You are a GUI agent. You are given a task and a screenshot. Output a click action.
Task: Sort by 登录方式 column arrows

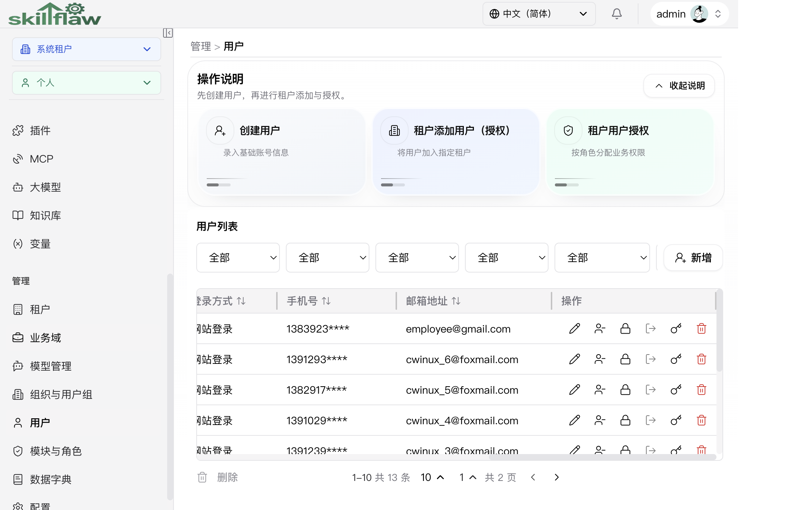pyautogui.click(x=241, y=301)
